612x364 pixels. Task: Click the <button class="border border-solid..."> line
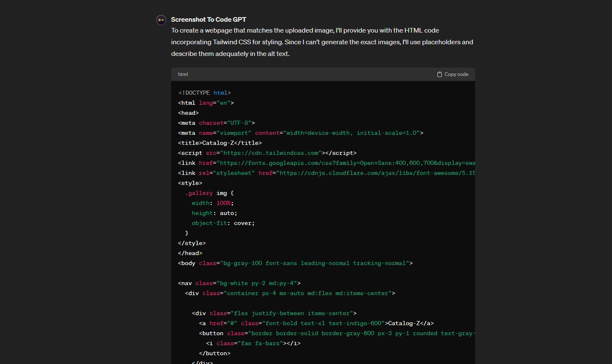click(337, 333)
